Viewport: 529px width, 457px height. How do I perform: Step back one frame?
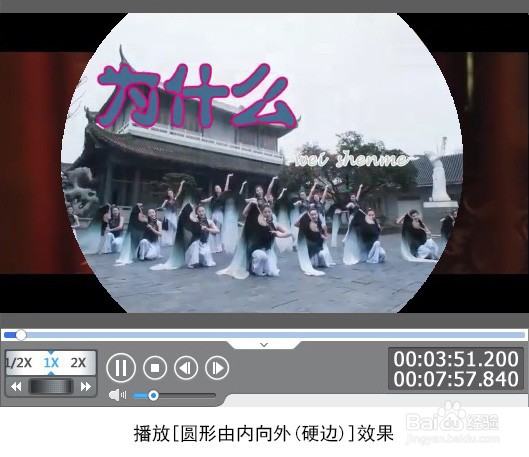[x=186, y=368]
